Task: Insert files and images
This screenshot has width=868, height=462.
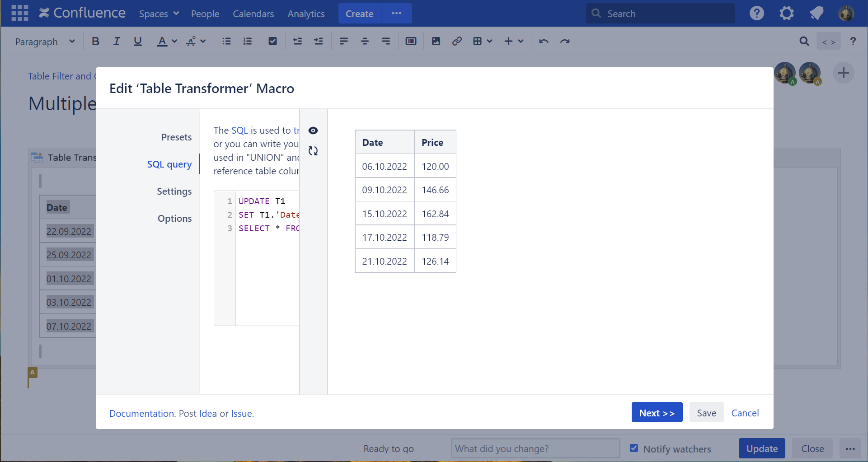Action: click(x=436, y=42)
